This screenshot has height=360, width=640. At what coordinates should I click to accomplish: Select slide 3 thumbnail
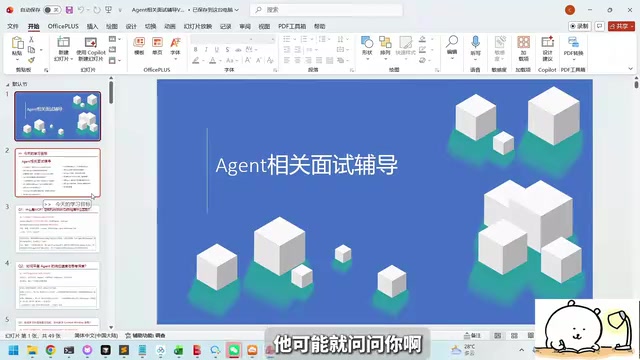tap(58, 229)
